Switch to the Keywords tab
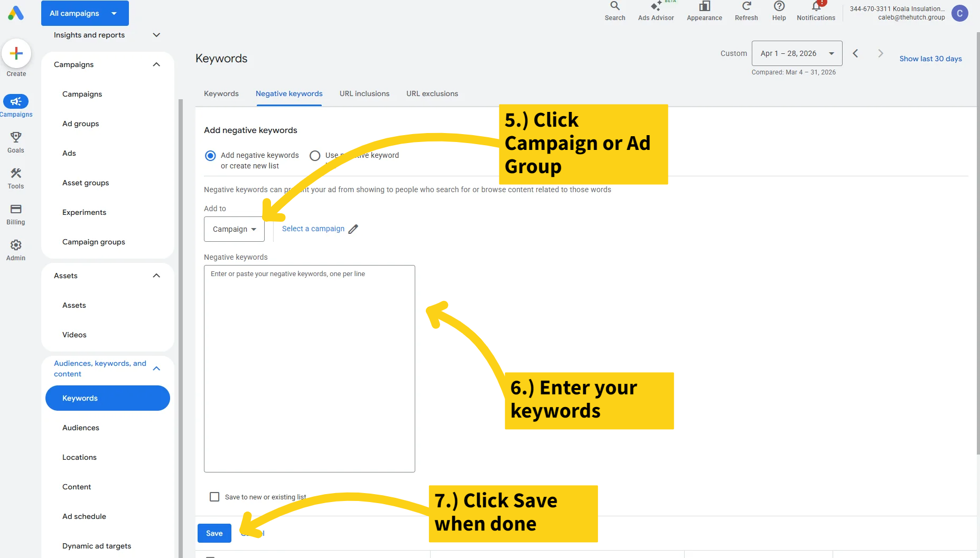The height and width of the screenshot is (558, 980). click(221, 93)
